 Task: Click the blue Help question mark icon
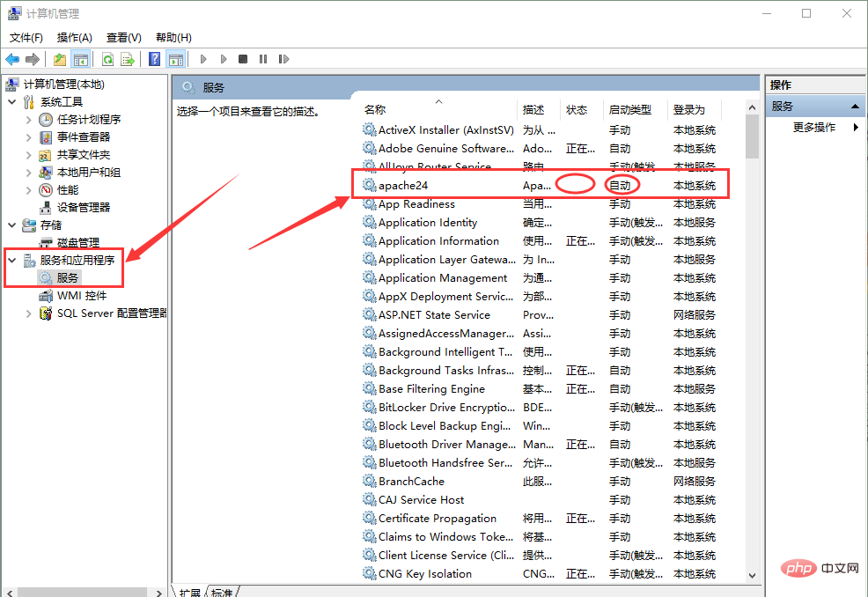pos(154,59)
